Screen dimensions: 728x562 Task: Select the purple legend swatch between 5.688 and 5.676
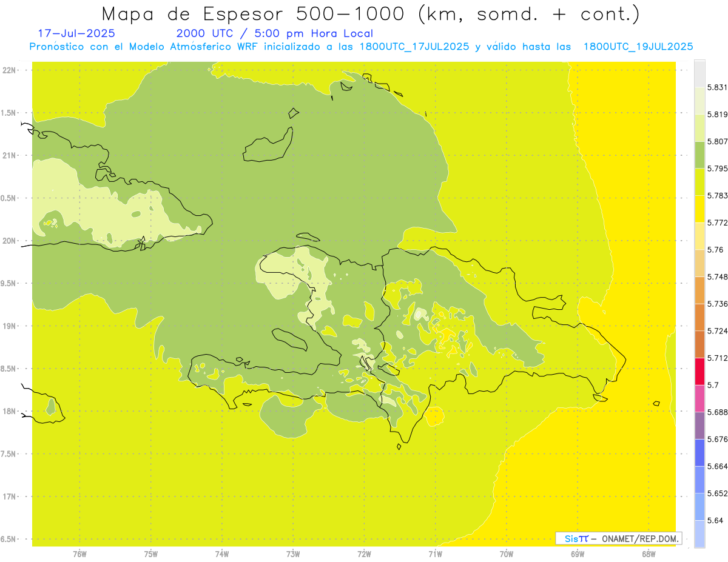coord(699,426)
